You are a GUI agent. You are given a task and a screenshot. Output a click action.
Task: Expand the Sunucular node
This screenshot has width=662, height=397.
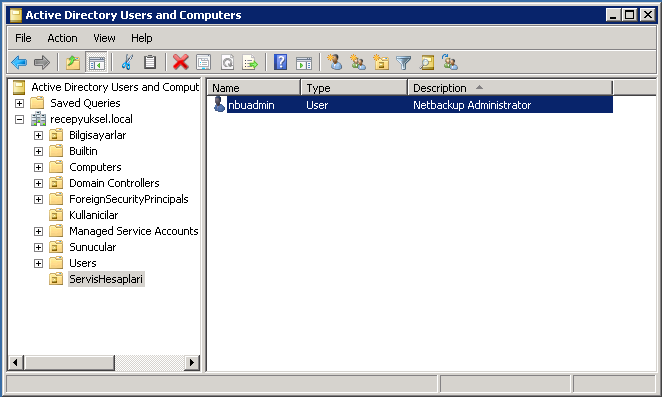[x=38, y=247]
